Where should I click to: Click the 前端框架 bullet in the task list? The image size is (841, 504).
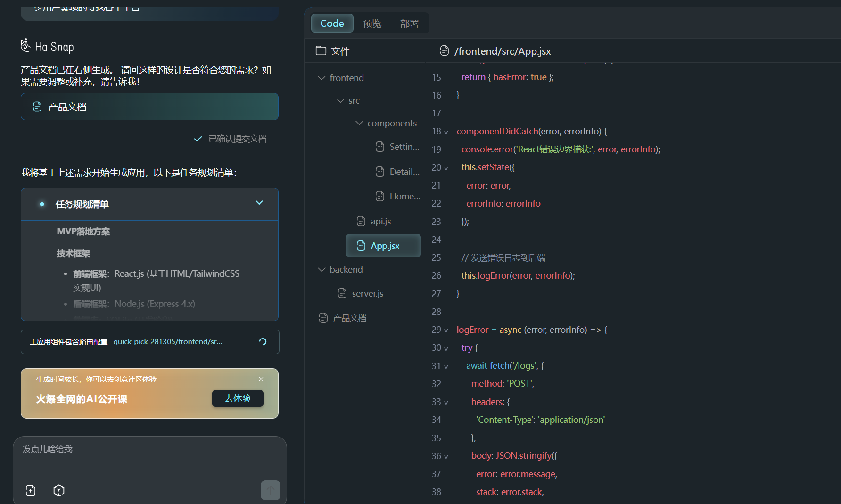[156, 281]
